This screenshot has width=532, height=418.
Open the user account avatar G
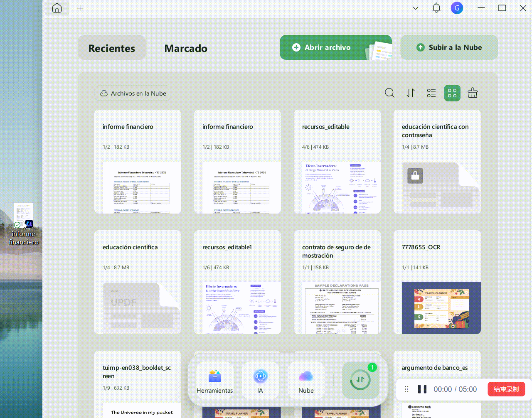pyautogui.click(x=457, y=7)
